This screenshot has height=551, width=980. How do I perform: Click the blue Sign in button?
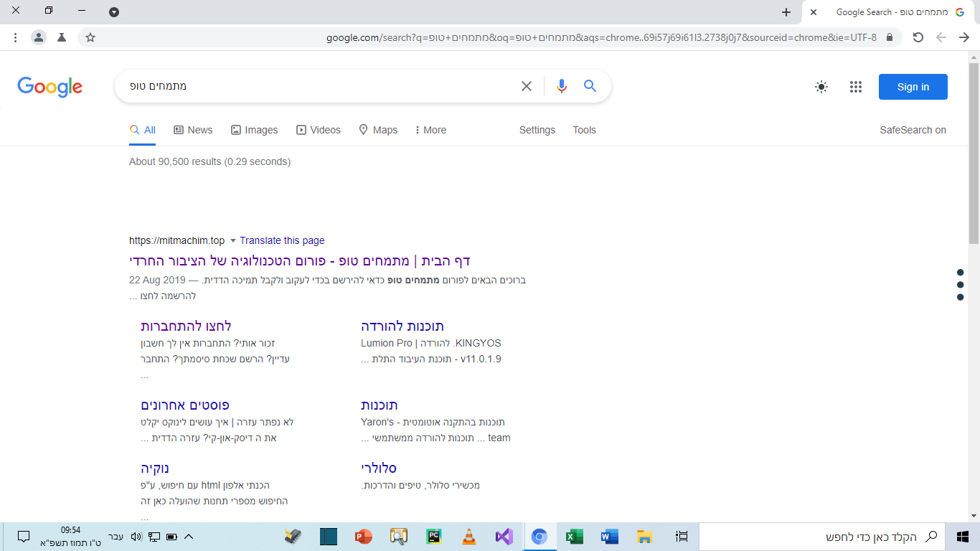coord(913,87)
